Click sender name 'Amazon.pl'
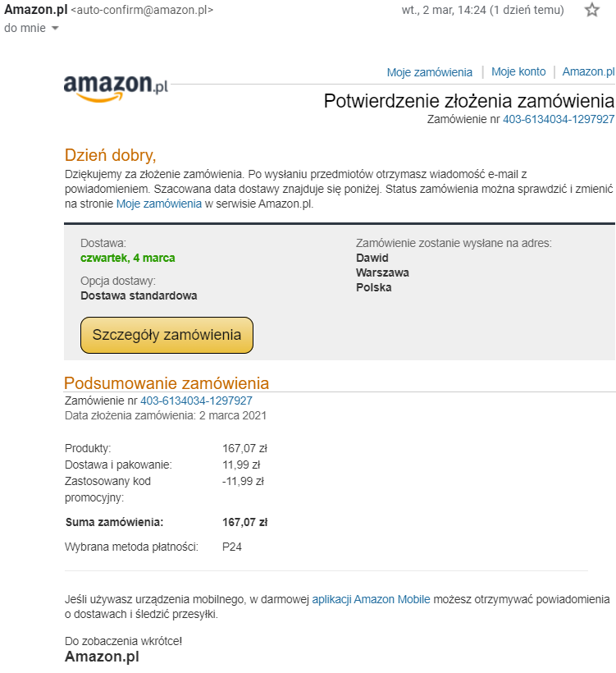The image size is (616, 673). [35, 10]
